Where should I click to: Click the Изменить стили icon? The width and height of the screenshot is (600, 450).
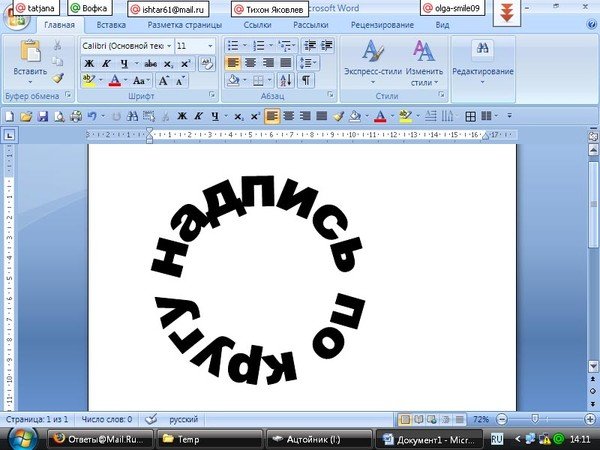[424, 53]
